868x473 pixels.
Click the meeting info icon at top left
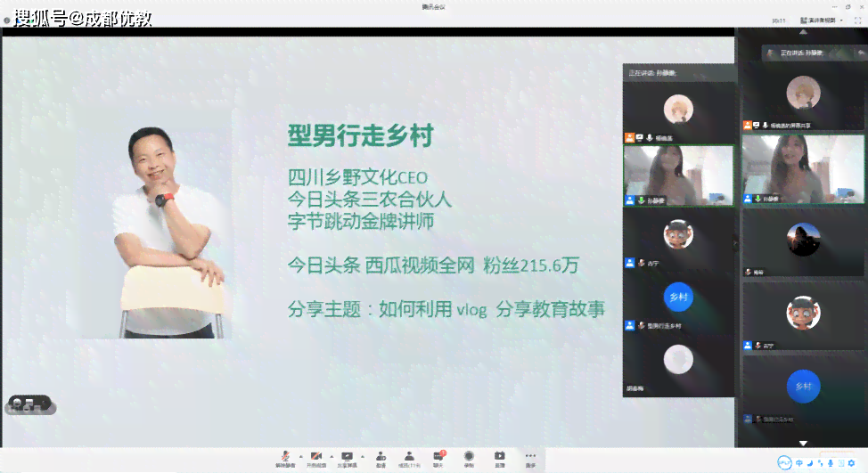click(x=6, y=20)
